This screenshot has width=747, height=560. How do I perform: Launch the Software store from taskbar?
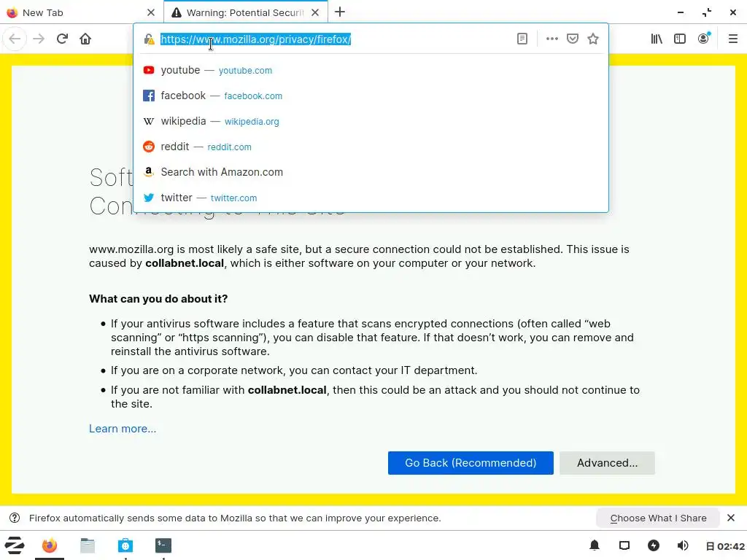point(125,545)
